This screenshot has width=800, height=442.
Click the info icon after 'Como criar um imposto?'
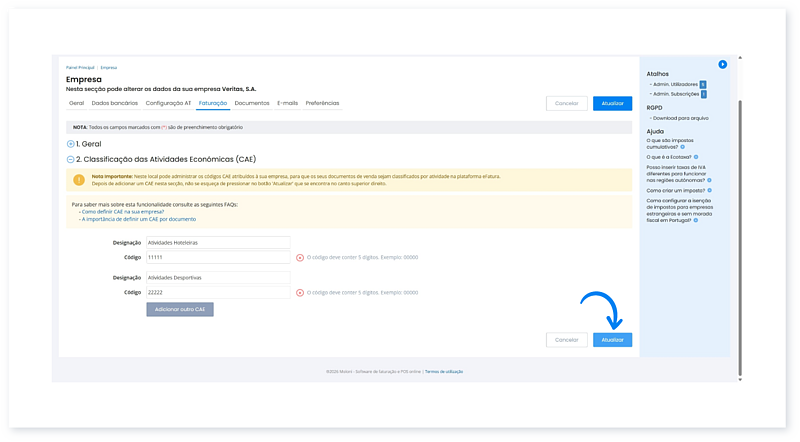click(x=709, y=189)
